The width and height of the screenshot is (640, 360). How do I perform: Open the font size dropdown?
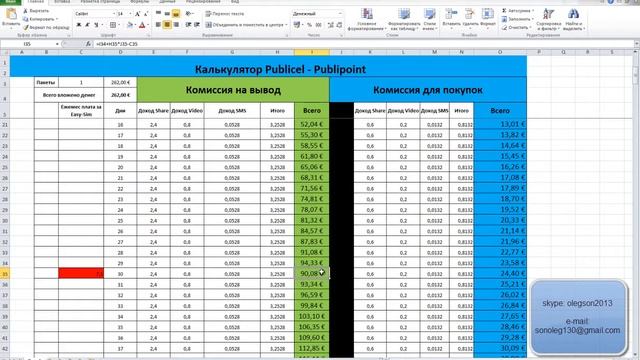point(130,14)
